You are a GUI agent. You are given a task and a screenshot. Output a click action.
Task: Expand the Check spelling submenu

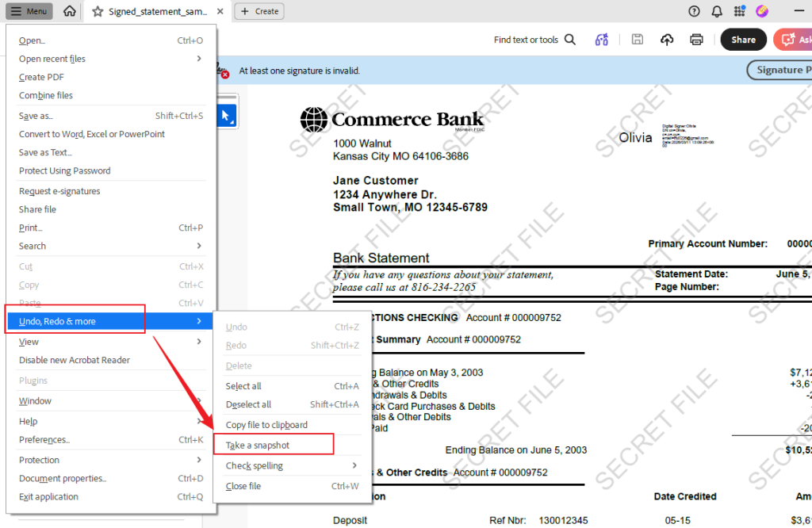(291, 465)
